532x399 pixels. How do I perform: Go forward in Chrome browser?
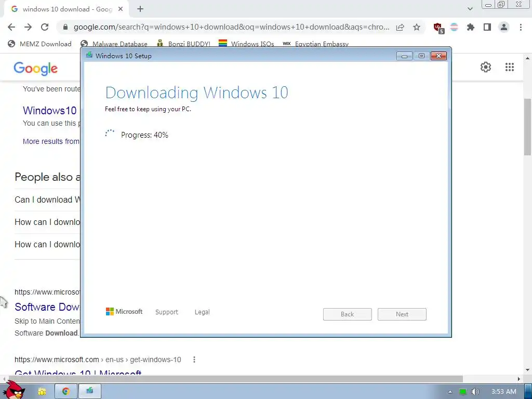28,27
